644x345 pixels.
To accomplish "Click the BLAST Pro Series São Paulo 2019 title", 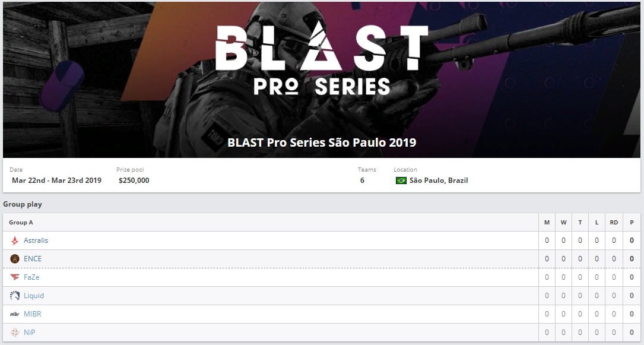I will (322, 143).
